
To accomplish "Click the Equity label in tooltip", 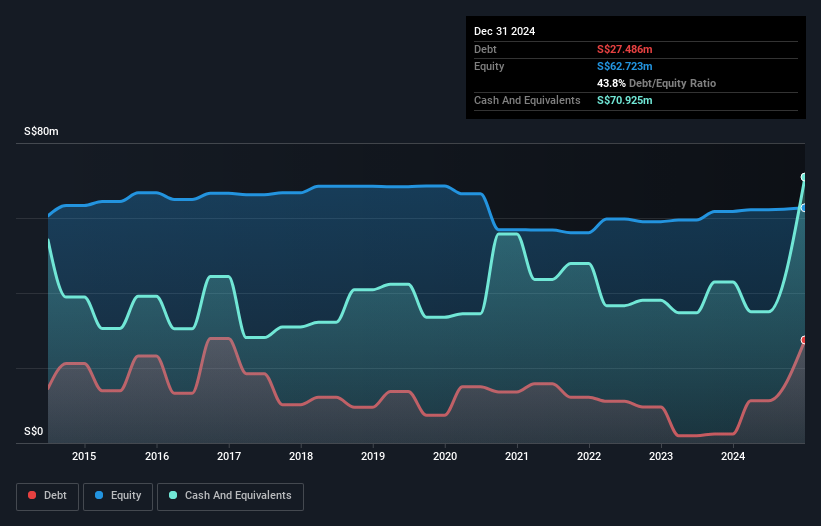I will click(x=489, y=66).
